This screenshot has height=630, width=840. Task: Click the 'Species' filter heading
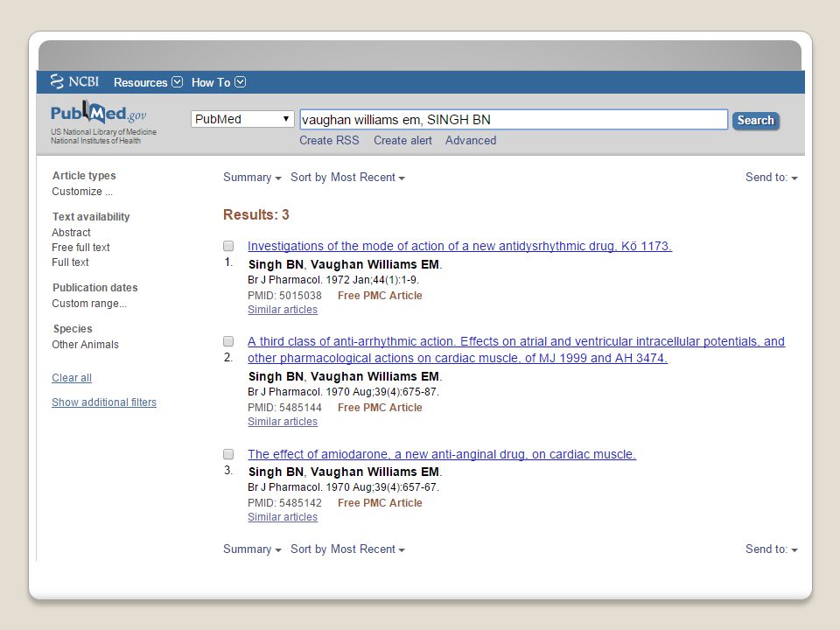coord(73,329)
